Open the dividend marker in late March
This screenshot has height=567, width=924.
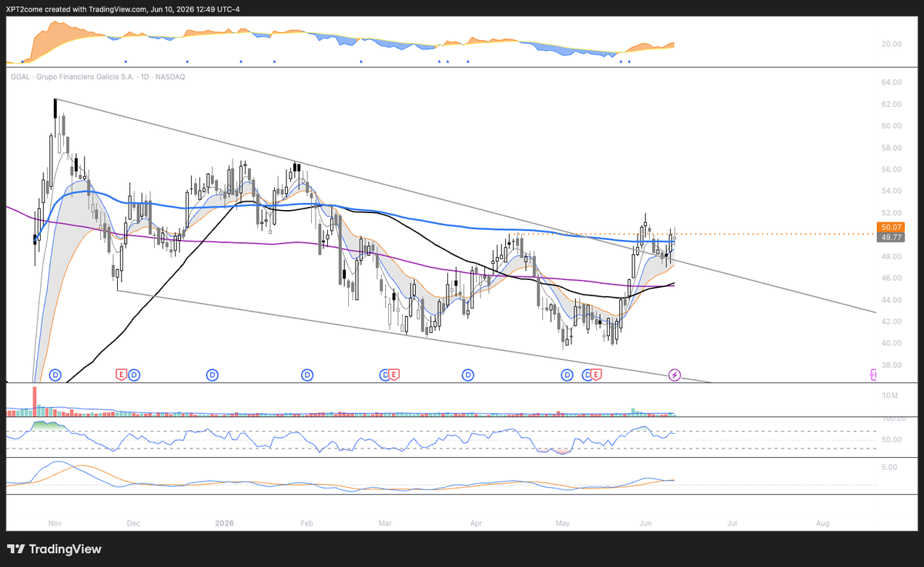(x=467, y=375)
